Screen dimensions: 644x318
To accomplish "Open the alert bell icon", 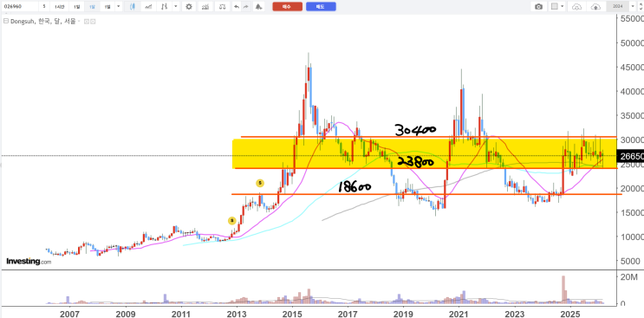I will tap(258, 7).
